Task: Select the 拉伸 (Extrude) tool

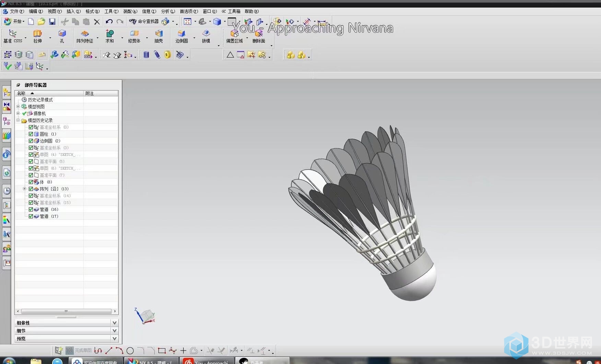Action: pyautogui.click(x=38, y=36)
